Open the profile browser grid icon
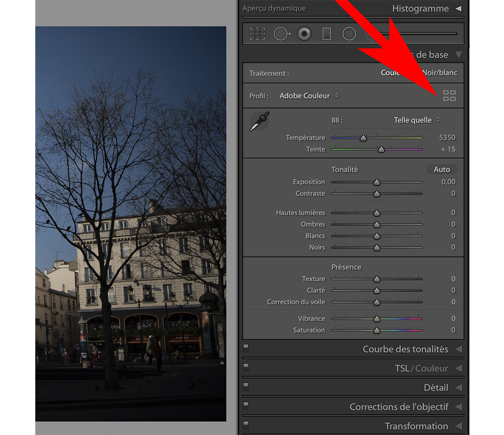The width and height of the screenshot is (504, 435). pos(449,96)
